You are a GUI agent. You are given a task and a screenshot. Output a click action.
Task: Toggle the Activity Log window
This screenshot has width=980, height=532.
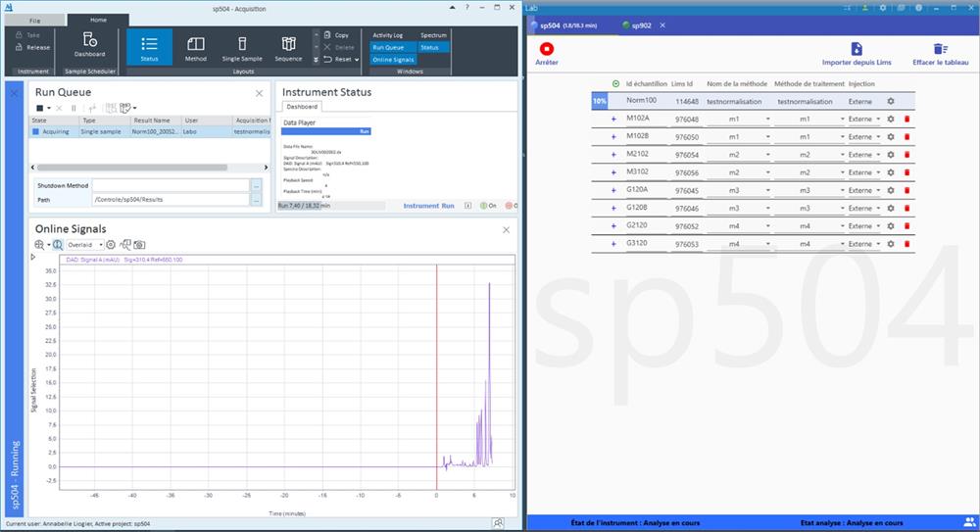[x=387, y=34]
